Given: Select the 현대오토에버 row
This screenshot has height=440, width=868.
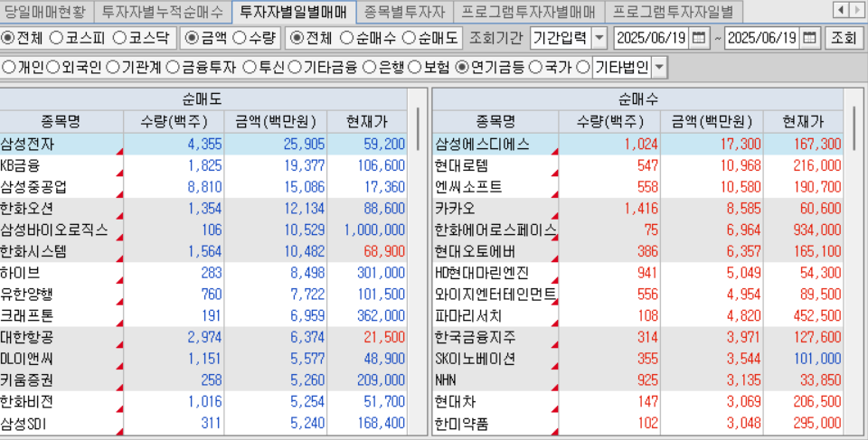Looking at the screenshot, I should click(x=638, y=252).
